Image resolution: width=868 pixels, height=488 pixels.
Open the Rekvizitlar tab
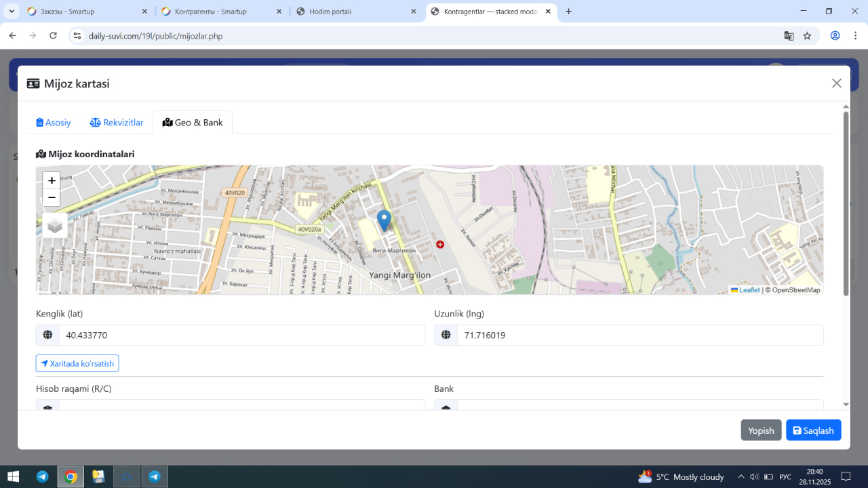click(117, 123)
